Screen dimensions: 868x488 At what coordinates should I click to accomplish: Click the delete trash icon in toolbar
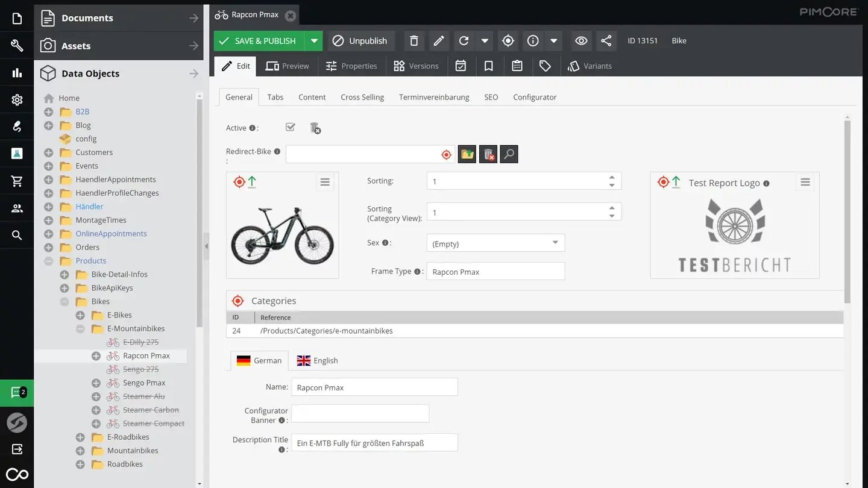click(414, 41)
